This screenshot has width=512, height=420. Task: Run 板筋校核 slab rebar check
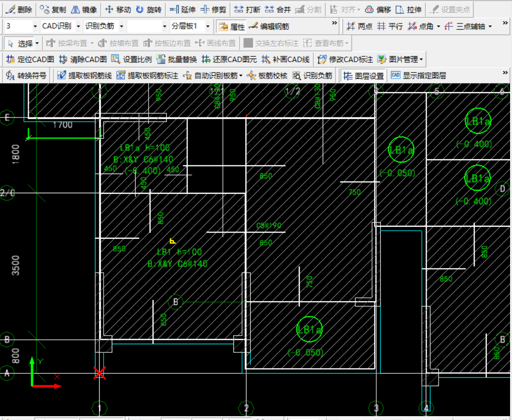click(x=267, y=75)
